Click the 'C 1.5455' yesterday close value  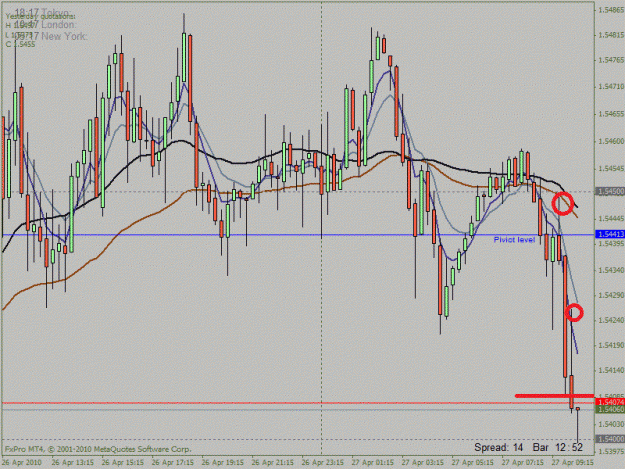tap(20, 44)
